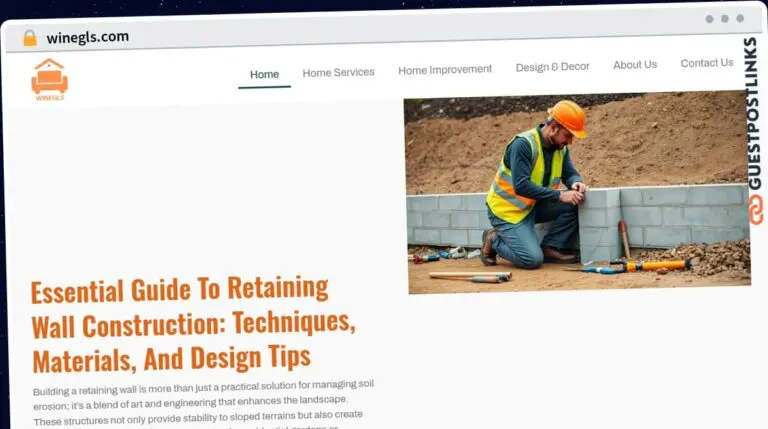Open the Essential Guide To Retaining Wall article title
Viewport: 768px width, 429px height.
(192, 323)
